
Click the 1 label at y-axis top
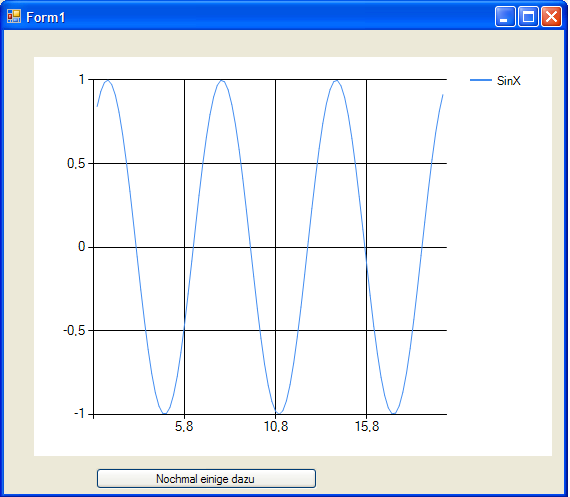(x=82, y=79)
